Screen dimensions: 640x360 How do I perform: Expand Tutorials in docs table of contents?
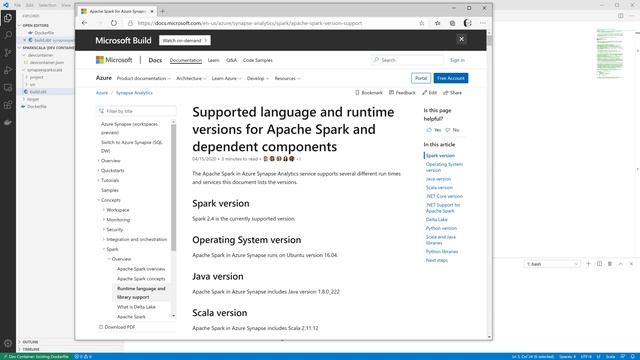pyautogui.click(x=98, y=180)
